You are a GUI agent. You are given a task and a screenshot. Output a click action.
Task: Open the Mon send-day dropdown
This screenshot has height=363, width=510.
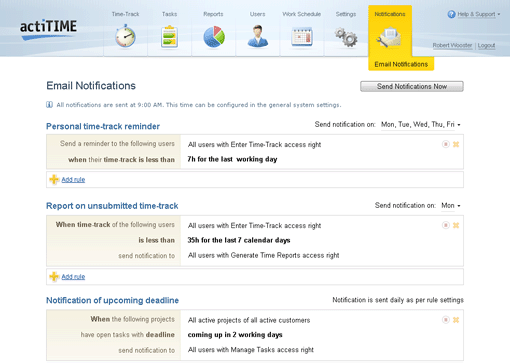[451, 206]
